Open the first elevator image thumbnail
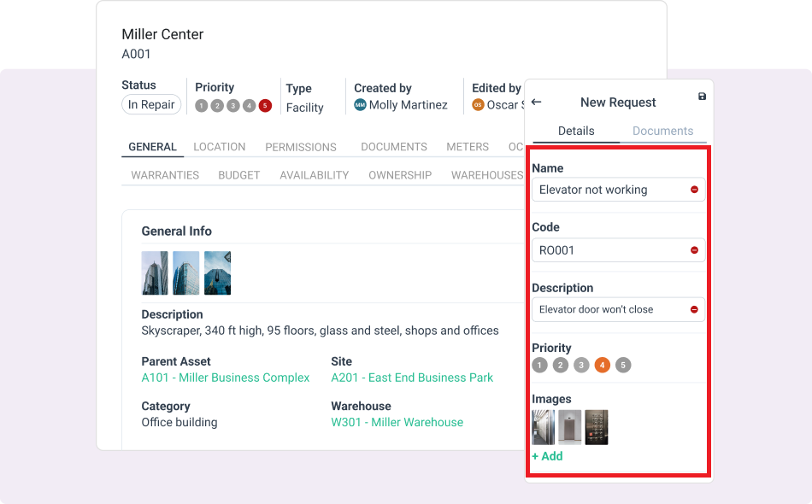Screen dimensions: 812x504 coord(543,427)
